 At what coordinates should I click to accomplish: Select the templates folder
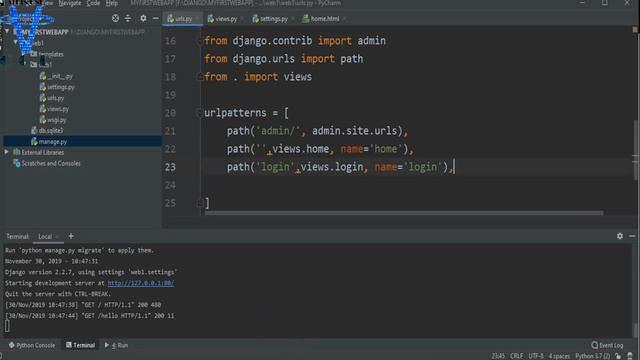tap(51, 54)
